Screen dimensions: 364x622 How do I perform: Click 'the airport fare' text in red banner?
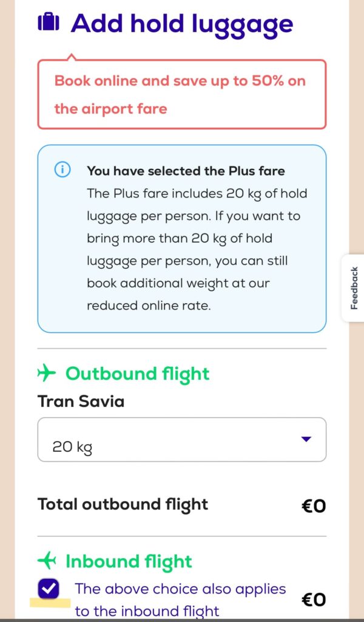pyautogui.click(x=110, y=109)
